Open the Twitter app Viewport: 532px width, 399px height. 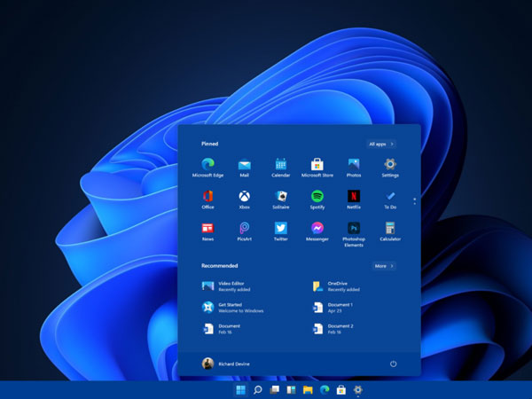pos(280,231)
